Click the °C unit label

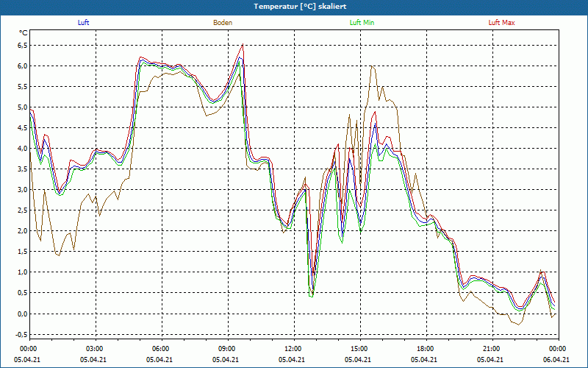pos(24,33)
